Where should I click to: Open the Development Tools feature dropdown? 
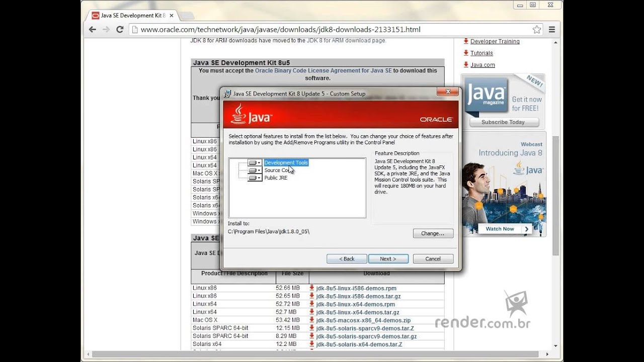click(x=255, y=163)
